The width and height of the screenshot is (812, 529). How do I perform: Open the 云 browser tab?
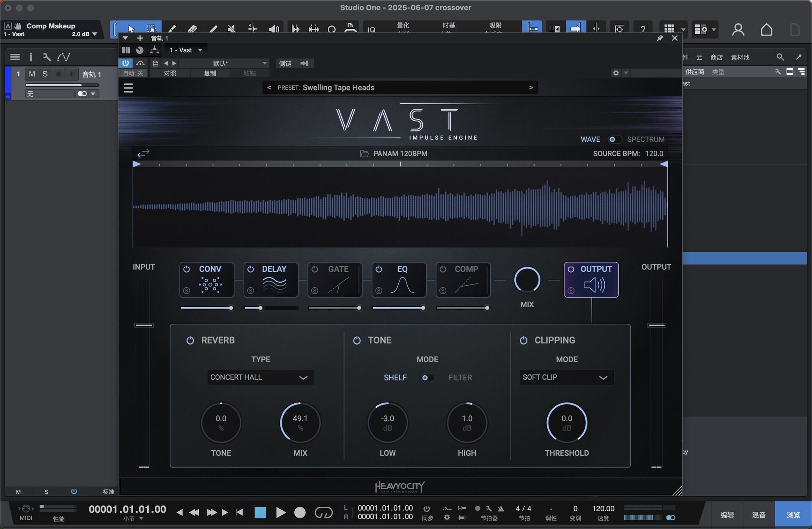700,57
